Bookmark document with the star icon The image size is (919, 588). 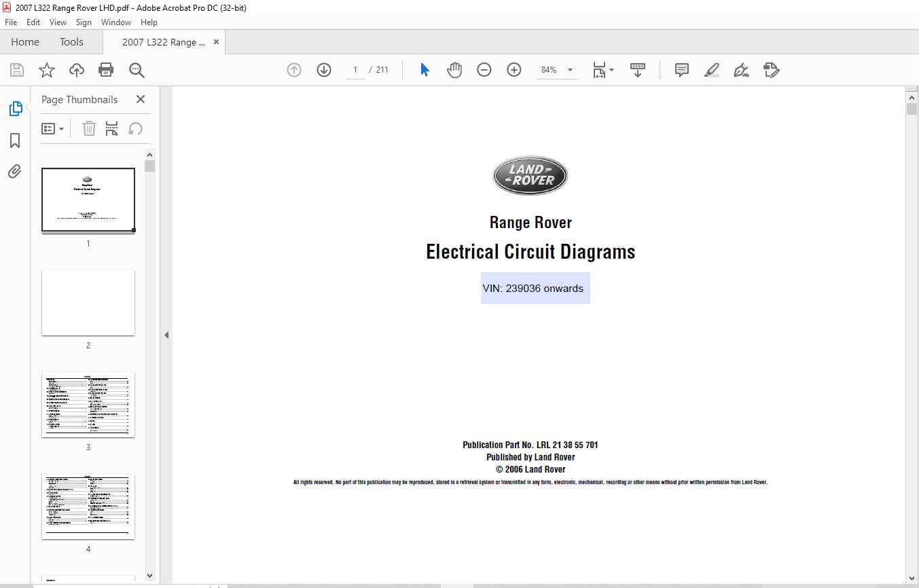click(x=47, y=70)
